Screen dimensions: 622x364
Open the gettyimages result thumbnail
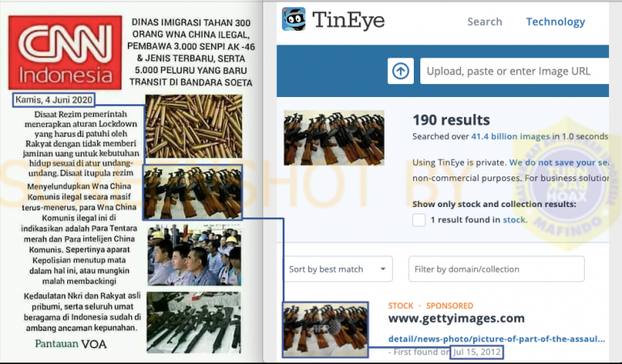point(326,329)
